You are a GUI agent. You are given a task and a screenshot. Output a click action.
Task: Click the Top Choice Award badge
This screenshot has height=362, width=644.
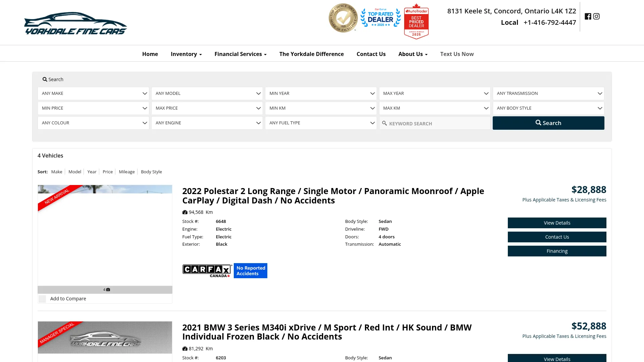click(343, 18)
